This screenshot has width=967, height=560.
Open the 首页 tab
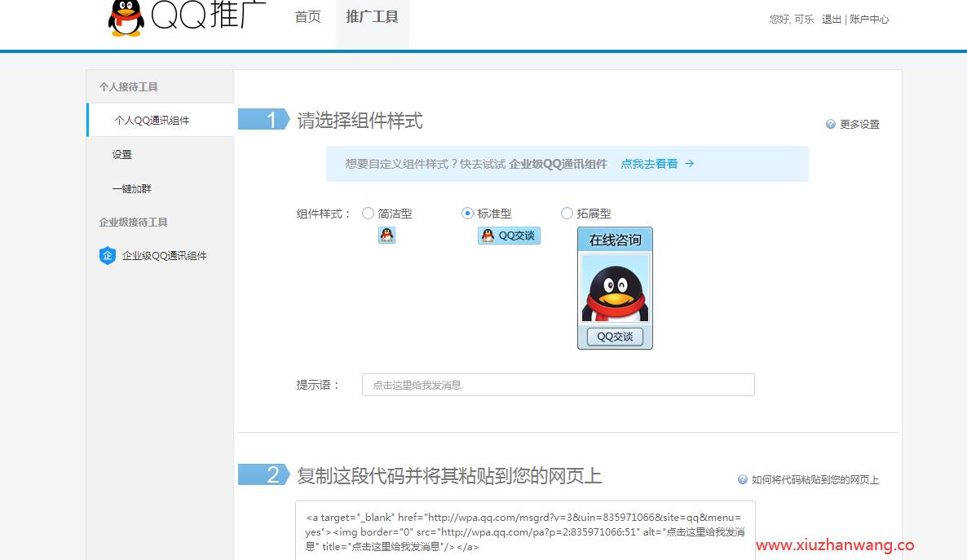click(307, 16)
